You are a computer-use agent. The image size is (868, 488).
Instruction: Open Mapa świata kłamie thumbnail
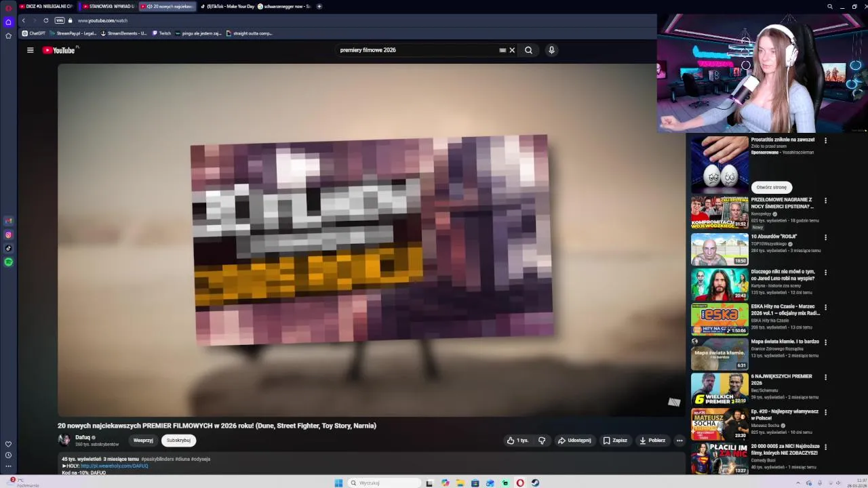[719, 354]
